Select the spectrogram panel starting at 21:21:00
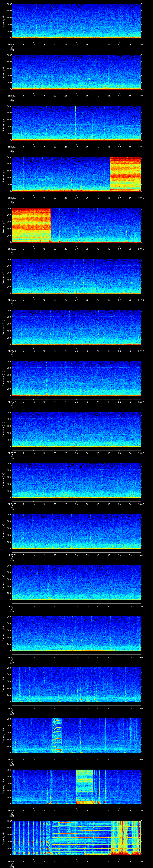153x868 pixels. [x=76, y=327]
